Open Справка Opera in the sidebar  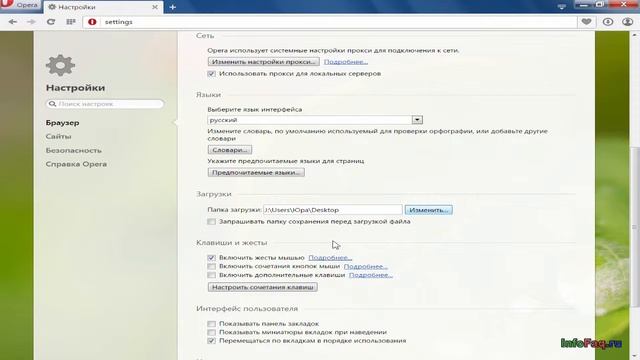point(76,164)
